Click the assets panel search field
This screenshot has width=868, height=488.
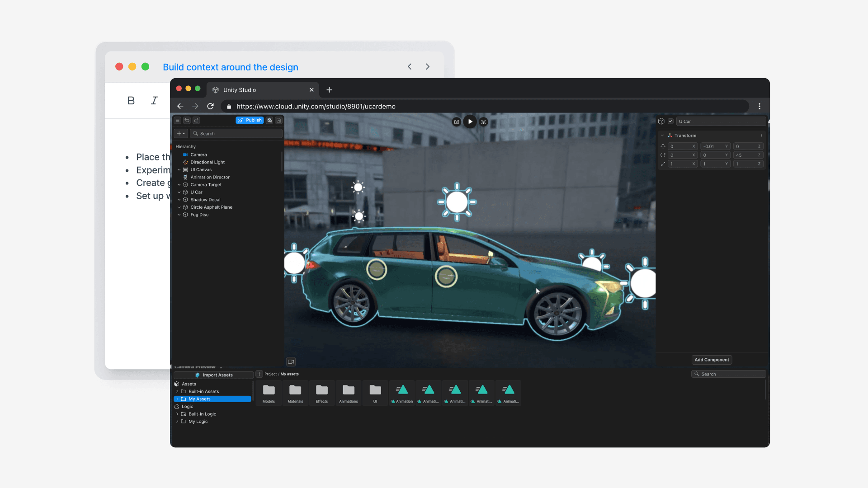(x=729, y=374)
